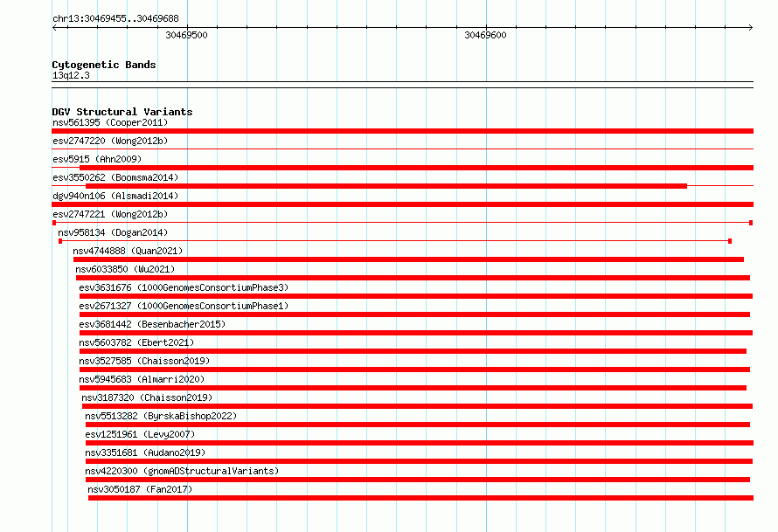Select nsv3050187 (Fan2017) label
The width and height of the screenshot is (778, 532).
click(140, 489)
